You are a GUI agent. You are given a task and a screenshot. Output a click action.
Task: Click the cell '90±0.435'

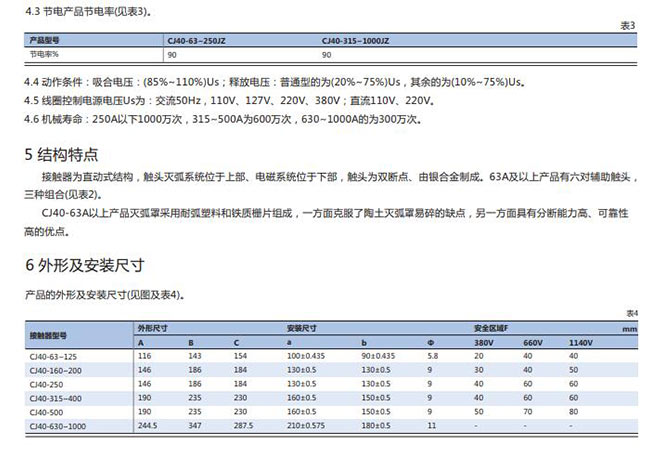(378, 356)
